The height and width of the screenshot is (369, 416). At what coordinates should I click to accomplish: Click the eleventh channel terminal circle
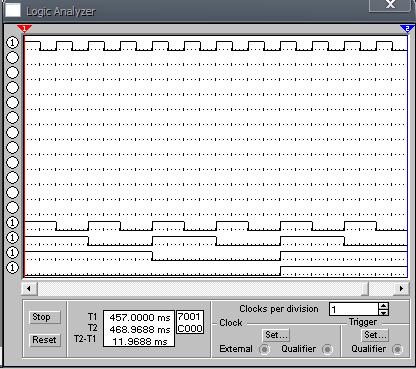tap(13, 193)
